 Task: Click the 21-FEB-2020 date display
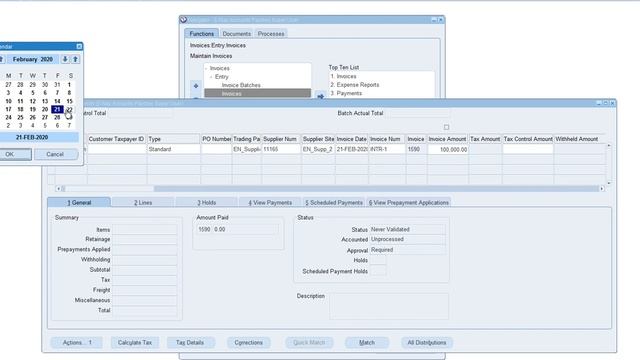(39, 138)
